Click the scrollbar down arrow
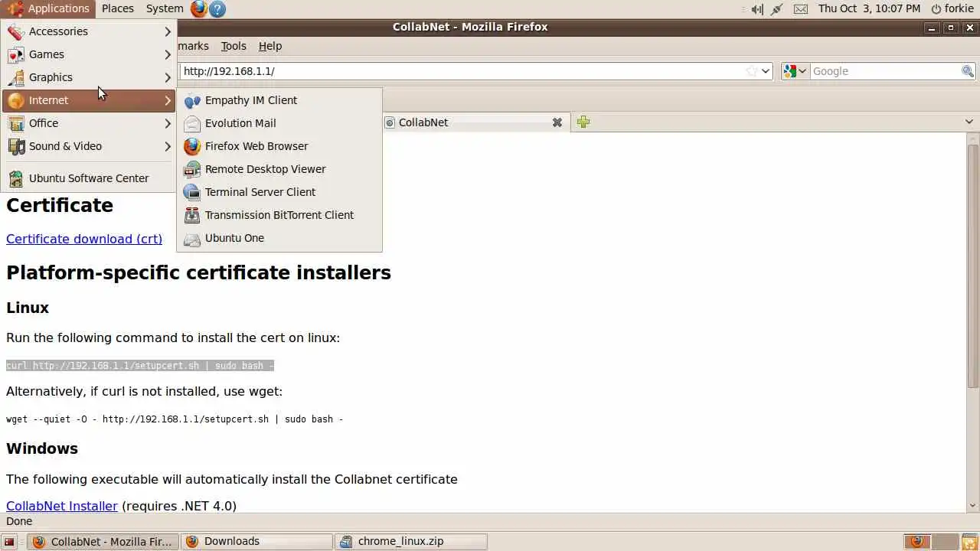The image size is (980, 551). (973, 505)
